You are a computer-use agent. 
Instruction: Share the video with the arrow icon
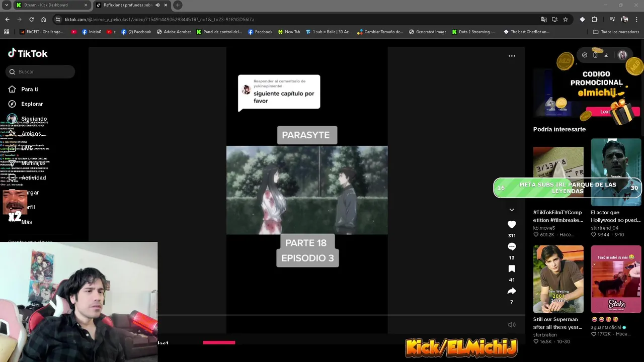pyautogui.click(x=512, y=291)
